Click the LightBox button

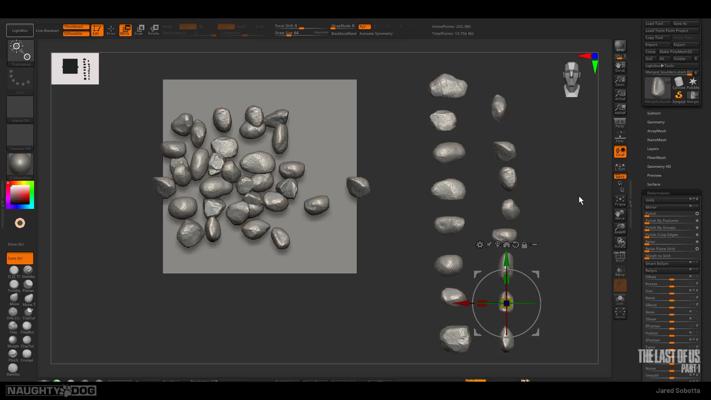coord(19,30)
